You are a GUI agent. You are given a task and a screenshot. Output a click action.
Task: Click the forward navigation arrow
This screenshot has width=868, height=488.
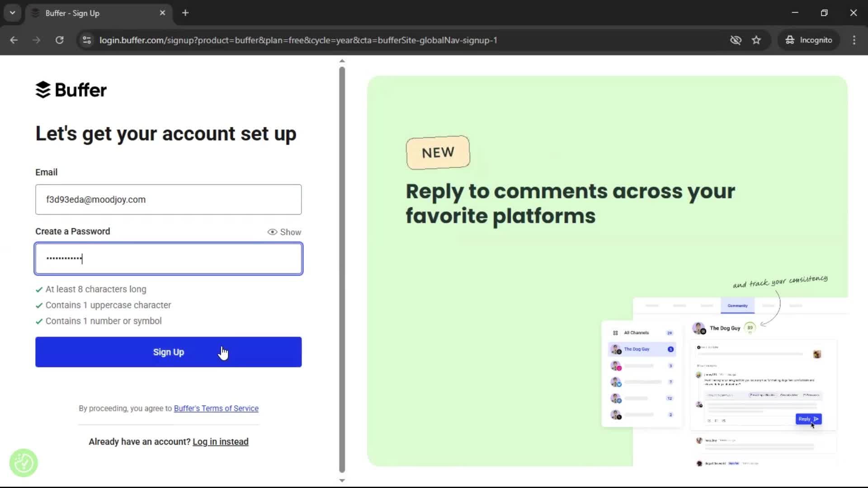(36, 40)
